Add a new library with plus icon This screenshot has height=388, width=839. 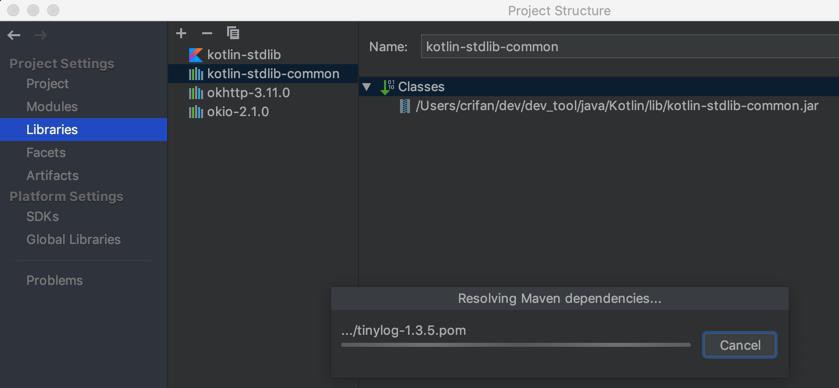tap(181, 33)
